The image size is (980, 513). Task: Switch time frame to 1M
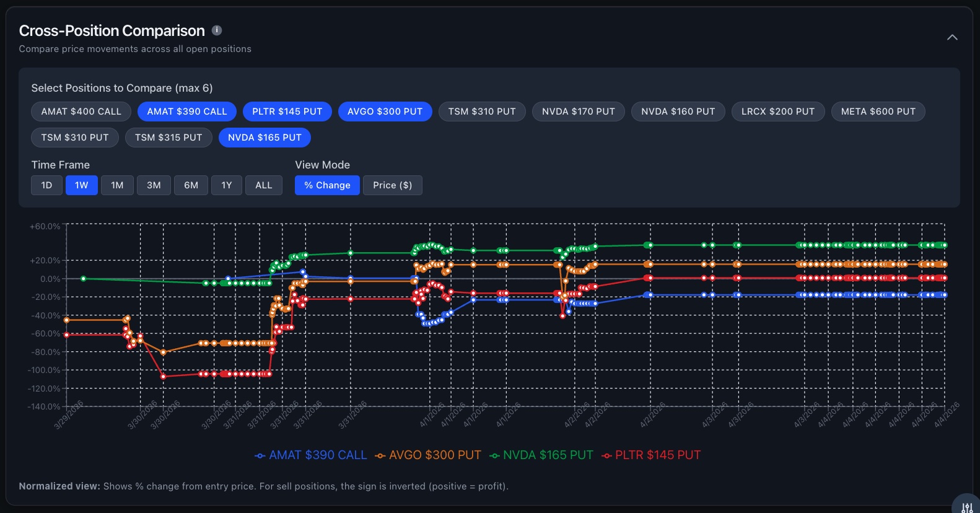(117, 185)
